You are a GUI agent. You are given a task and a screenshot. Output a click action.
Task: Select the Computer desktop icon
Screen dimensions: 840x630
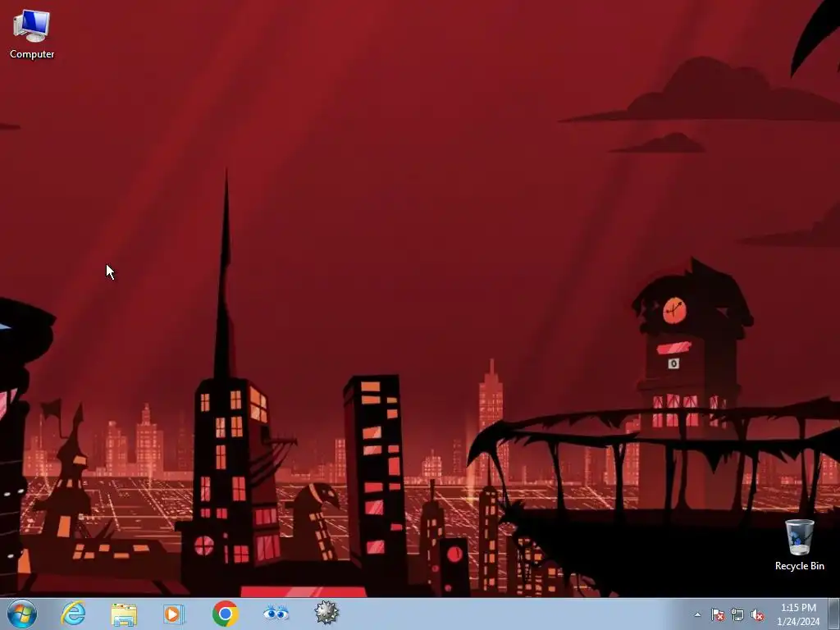(32, 34)
